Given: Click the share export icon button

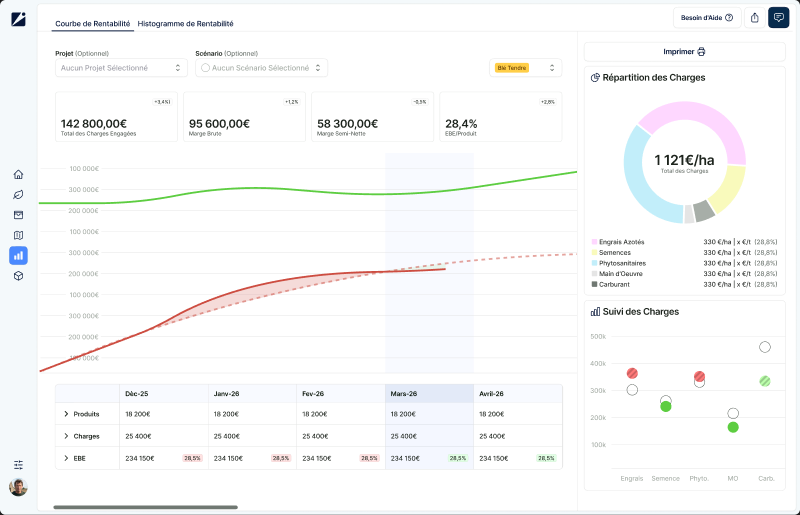Looking at the screenshot, I should 755,18.
